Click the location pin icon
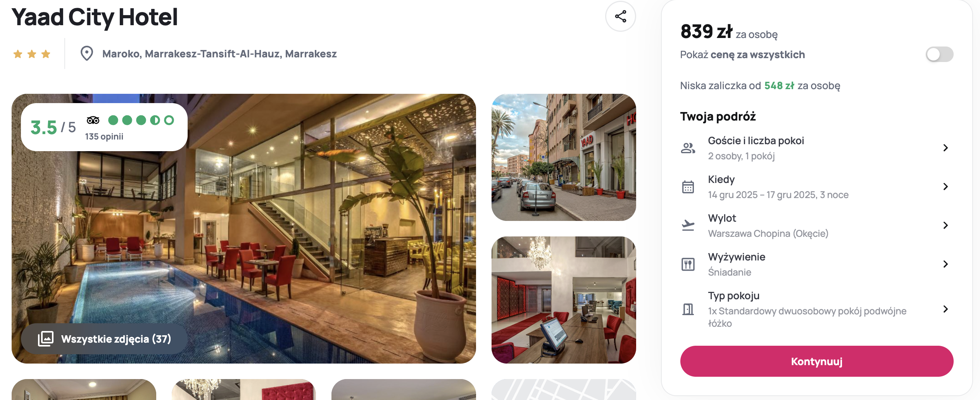The width and height of the screenshot is (980, 400). (86, 53)
